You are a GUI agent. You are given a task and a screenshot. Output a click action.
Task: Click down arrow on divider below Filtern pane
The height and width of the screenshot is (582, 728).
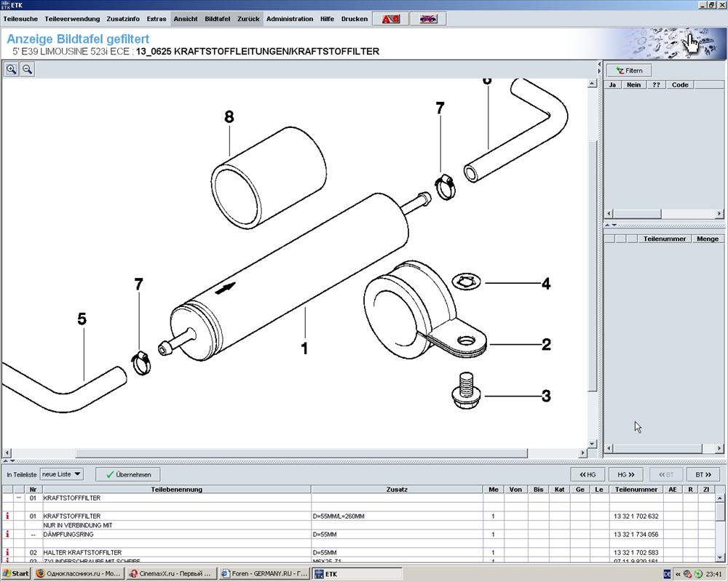(x=614, y=225)
